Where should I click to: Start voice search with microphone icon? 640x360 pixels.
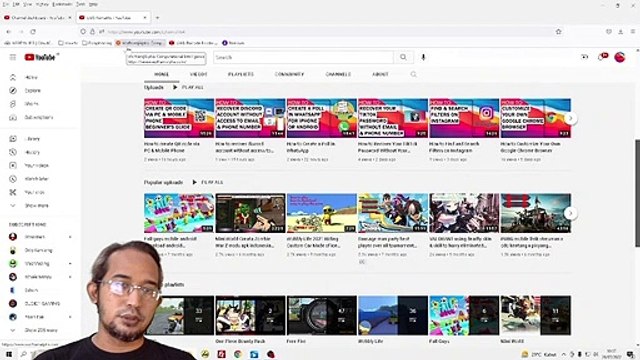(423, 58)
